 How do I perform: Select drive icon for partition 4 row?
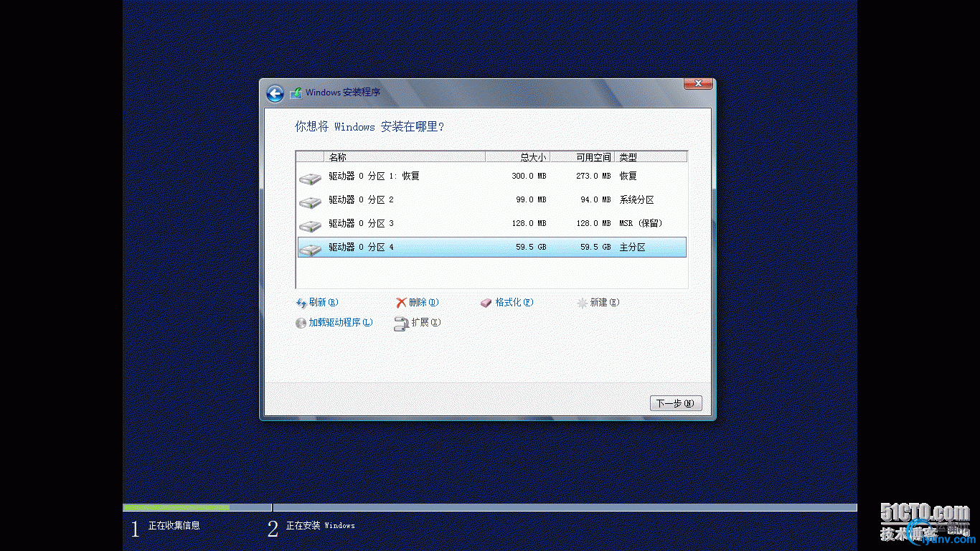coord(310,248)
